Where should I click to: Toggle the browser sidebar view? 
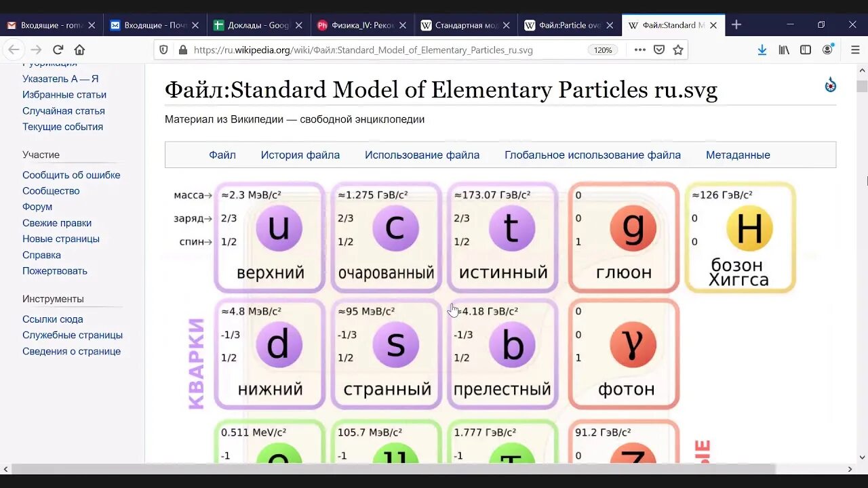coord(806,49)
